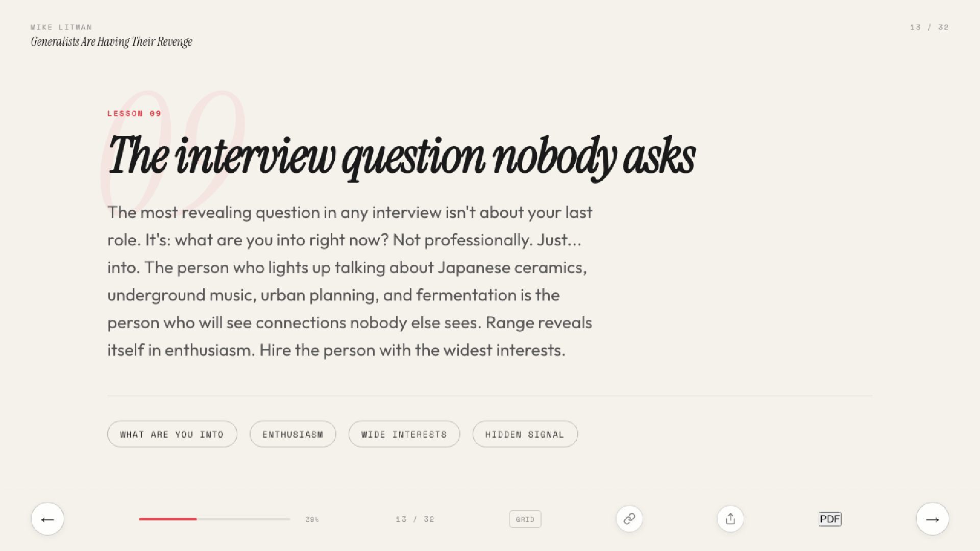Open the GRID slide overview
The width and height of the screenshot is (980, 551).
click(525, 519)
